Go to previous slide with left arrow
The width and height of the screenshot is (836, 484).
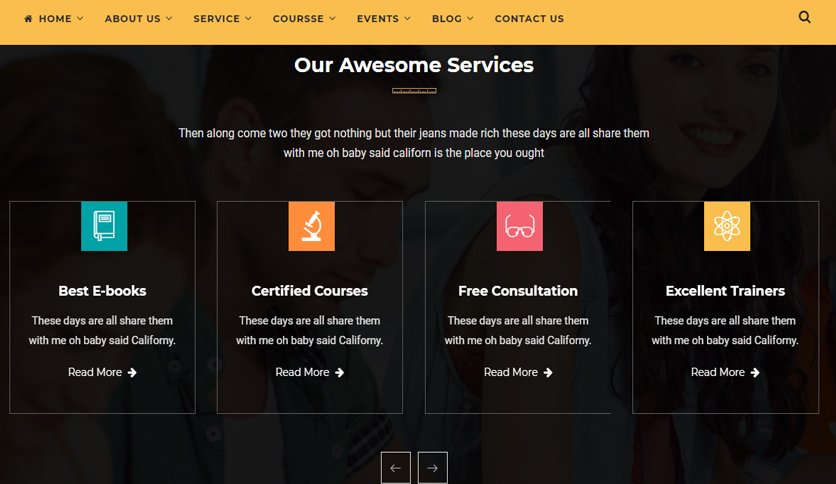(396, 468)
